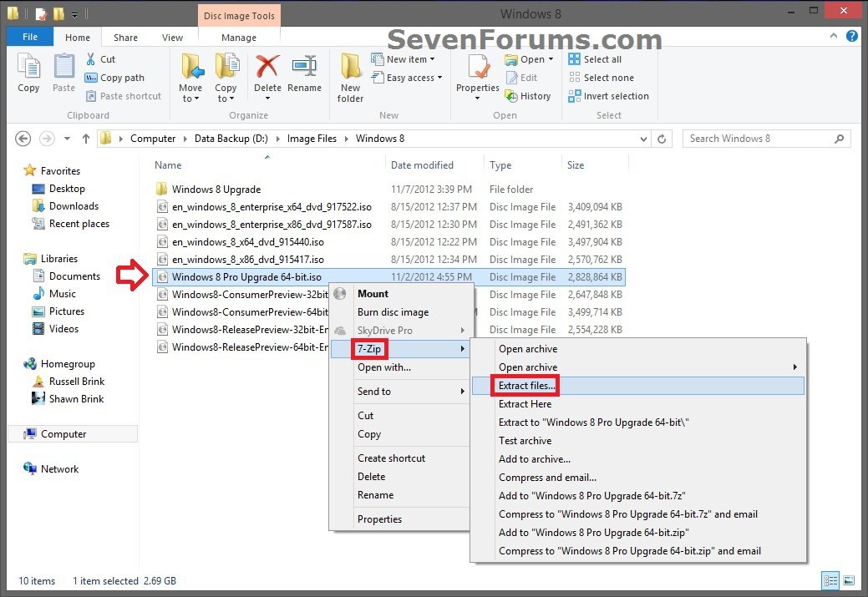Expand the ribbon Open dropdown
868x597 pixels.
551,59
